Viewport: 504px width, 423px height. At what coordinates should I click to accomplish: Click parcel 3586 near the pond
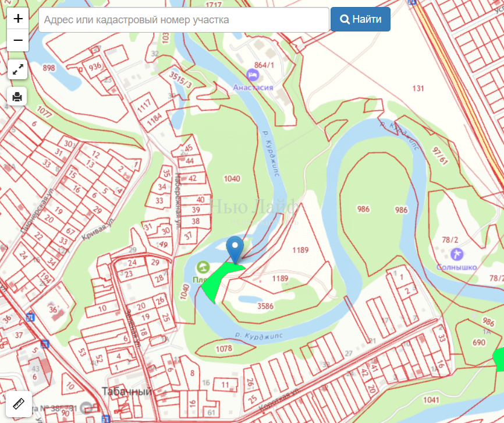pyautogui.click(x=265, y=305)
